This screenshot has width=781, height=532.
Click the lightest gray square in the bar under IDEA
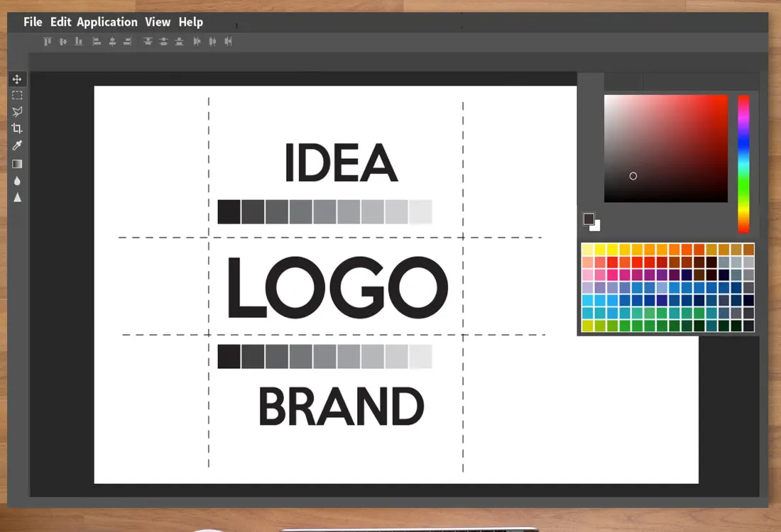[x=420, y=212]
